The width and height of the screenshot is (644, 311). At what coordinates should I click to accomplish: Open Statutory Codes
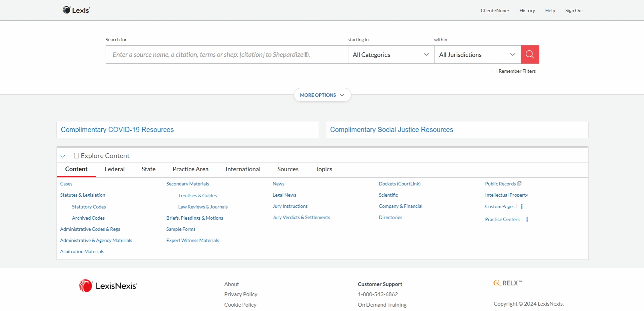click(x=89, y=207)
